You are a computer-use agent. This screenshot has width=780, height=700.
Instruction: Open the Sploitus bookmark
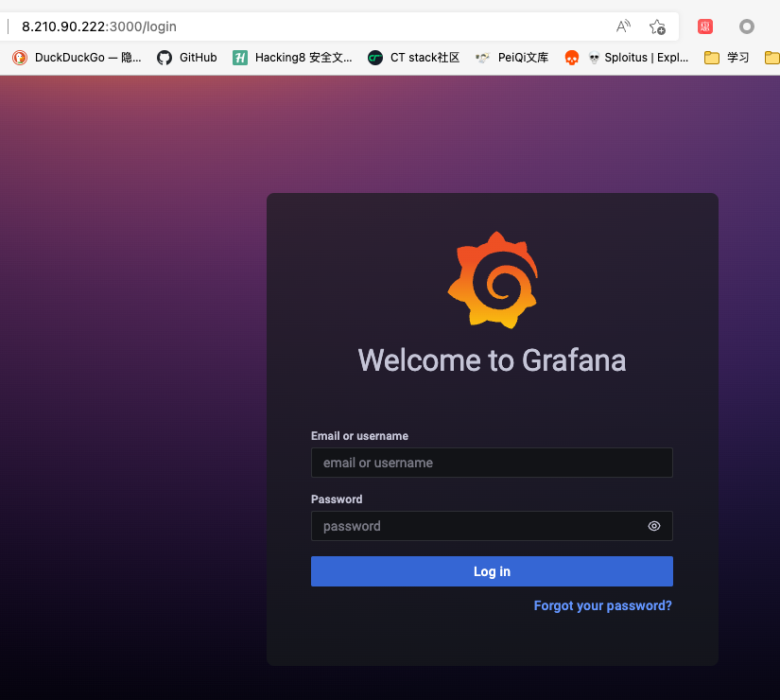pos(638,58)
